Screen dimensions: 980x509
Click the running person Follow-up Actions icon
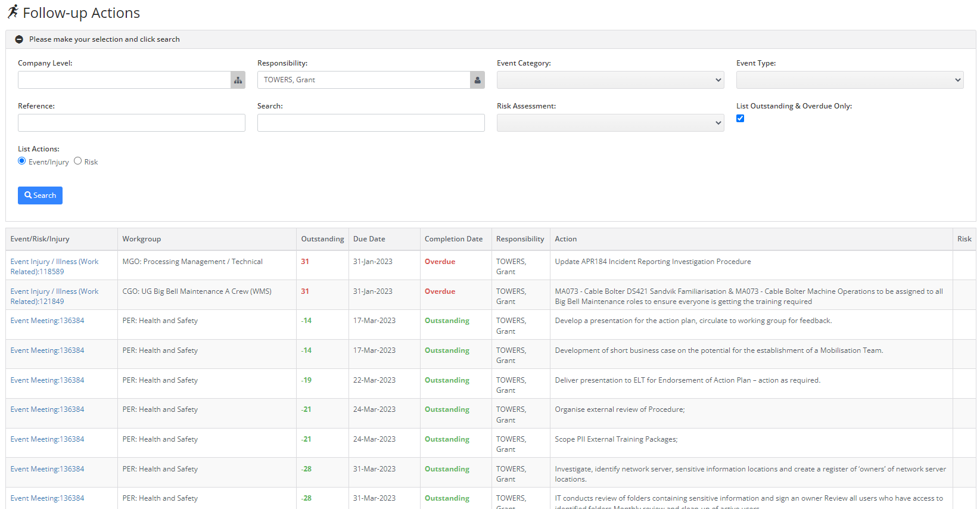[13, 13]
